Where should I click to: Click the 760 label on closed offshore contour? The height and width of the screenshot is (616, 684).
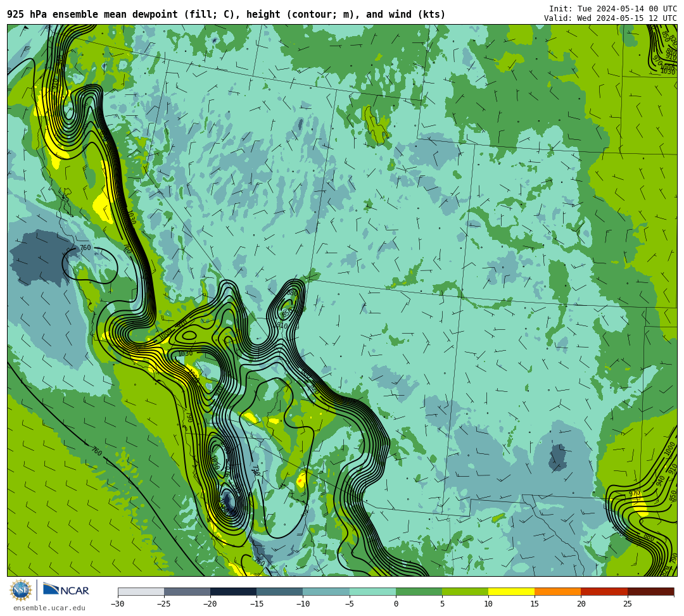tap(85, 248)
